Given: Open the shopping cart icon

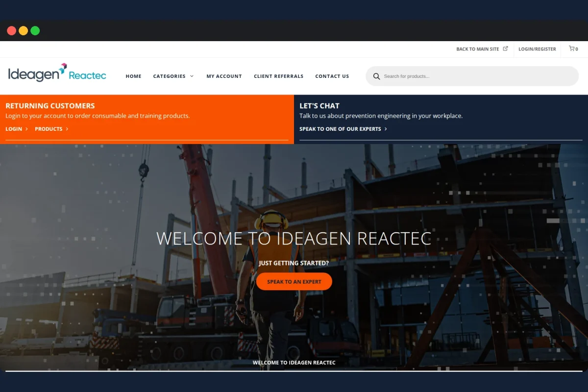Looking at the screenshot, I should pos(573,49).
